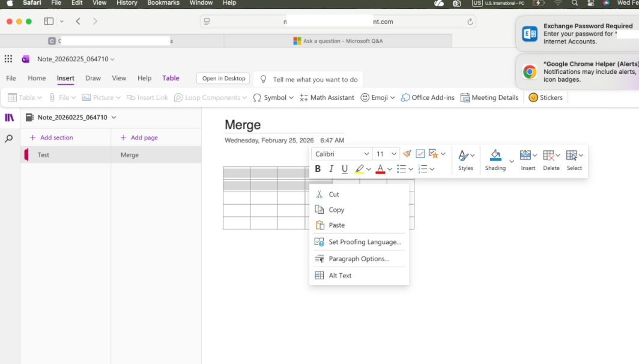The image size is (639, 364).
Task: Choose Copy from context menu
Action: pos(359,210)
